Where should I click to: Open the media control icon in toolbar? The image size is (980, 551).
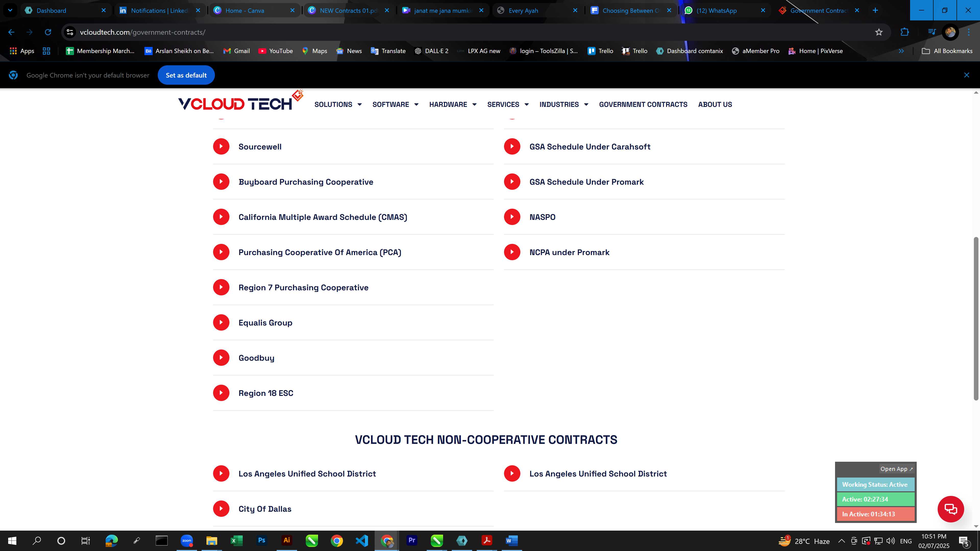pyautogui.click(x=932, y=32)
